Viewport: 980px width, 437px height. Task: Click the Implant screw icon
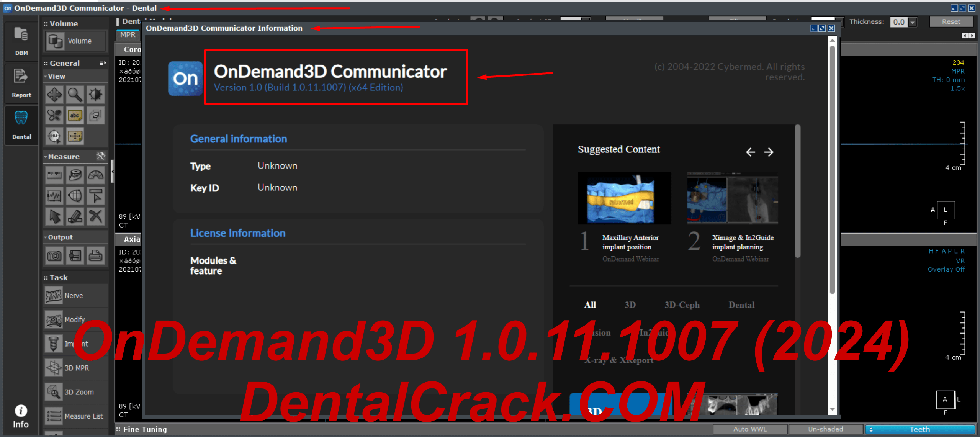point(54,344)
